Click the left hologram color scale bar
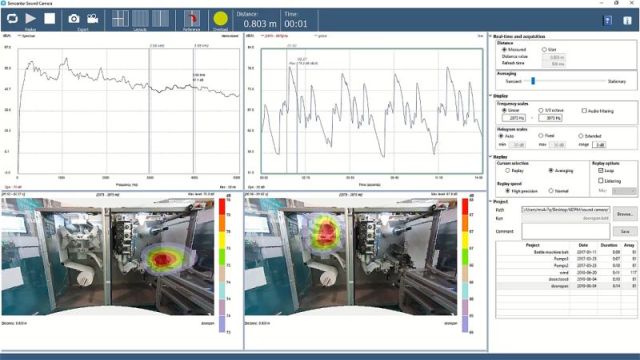Image resolution: width=640 pixels, height=360 pixels. coord(222,265)
